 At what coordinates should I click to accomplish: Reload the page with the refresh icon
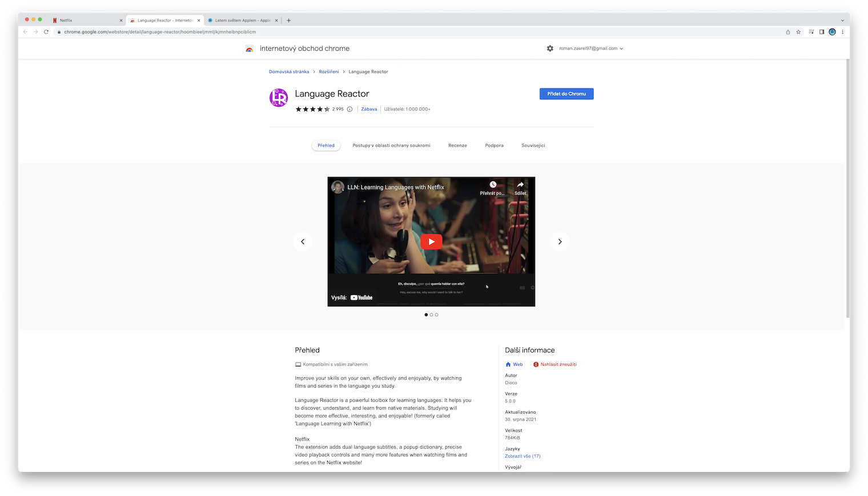pos(46,32)
